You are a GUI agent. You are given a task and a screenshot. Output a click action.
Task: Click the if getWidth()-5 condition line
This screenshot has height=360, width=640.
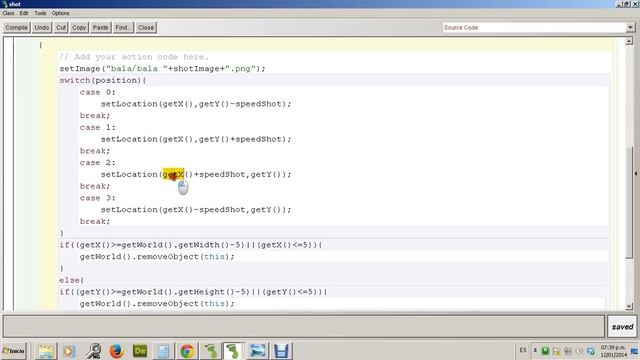click(x=191, y=245)
